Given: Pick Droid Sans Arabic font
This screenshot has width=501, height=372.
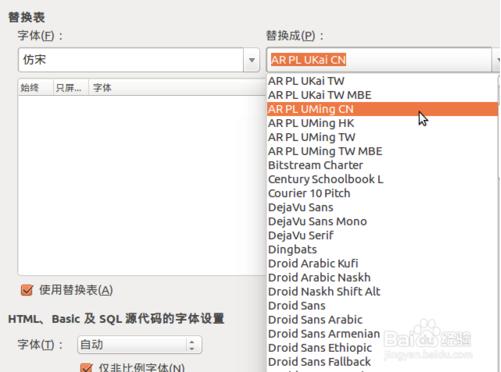Looking at the screenshot, I should click(x=382, y=319).
